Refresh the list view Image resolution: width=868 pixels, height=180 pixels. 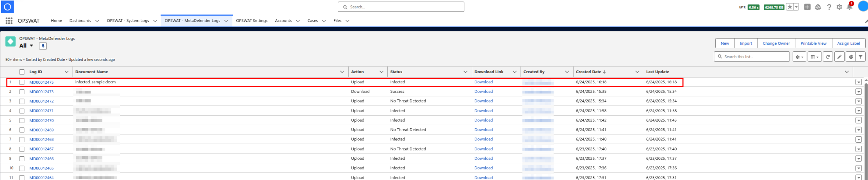(827, 57)
